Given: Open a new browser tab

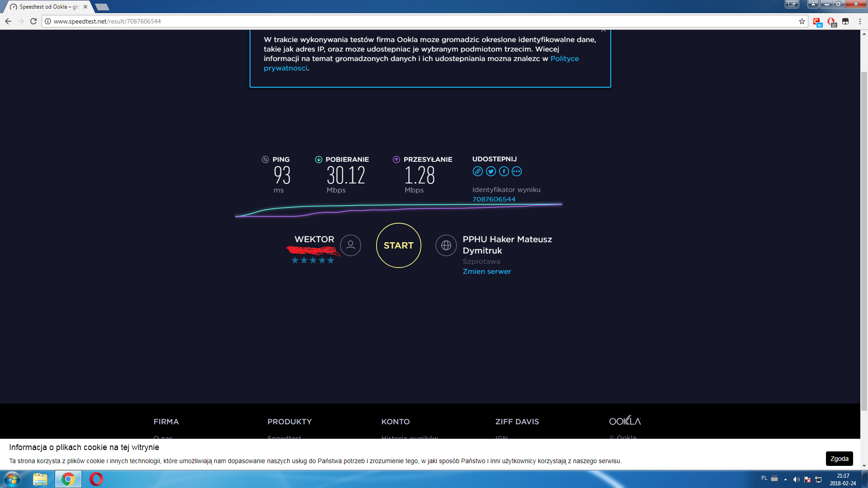Looking at the screenshot, I should 102,7.
